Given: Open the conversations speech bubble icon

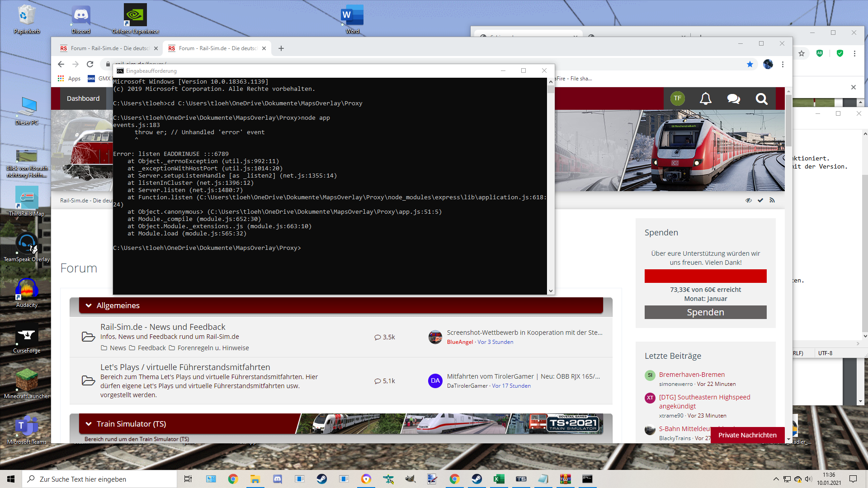Looking at the screenshot, I should click(x=733, y=99).
